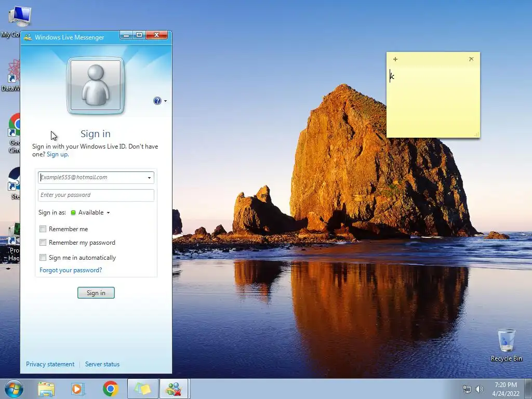Select the Google Chrome desktop shortcut
Image resolution: width=532 pixels, height=399 pixels.
coord(14,133)
